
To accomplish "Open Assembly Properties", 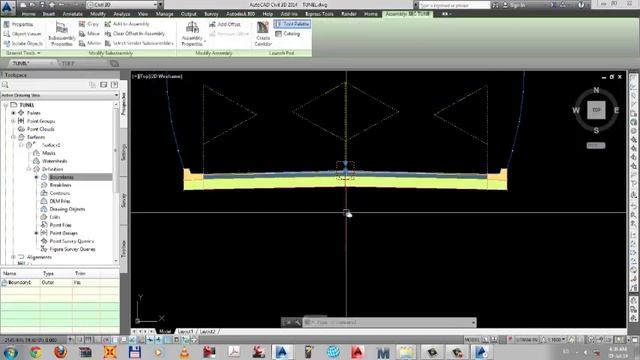I will pos(192,33).
